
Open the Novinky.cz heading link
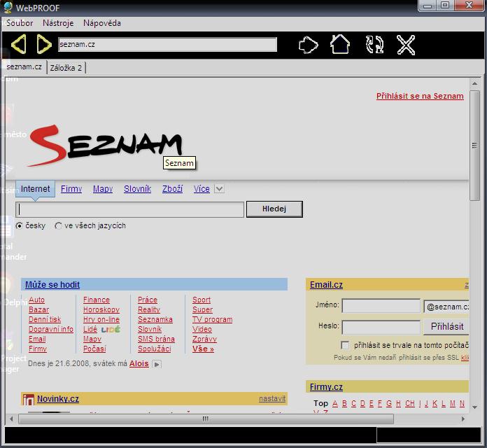(58, 399)
